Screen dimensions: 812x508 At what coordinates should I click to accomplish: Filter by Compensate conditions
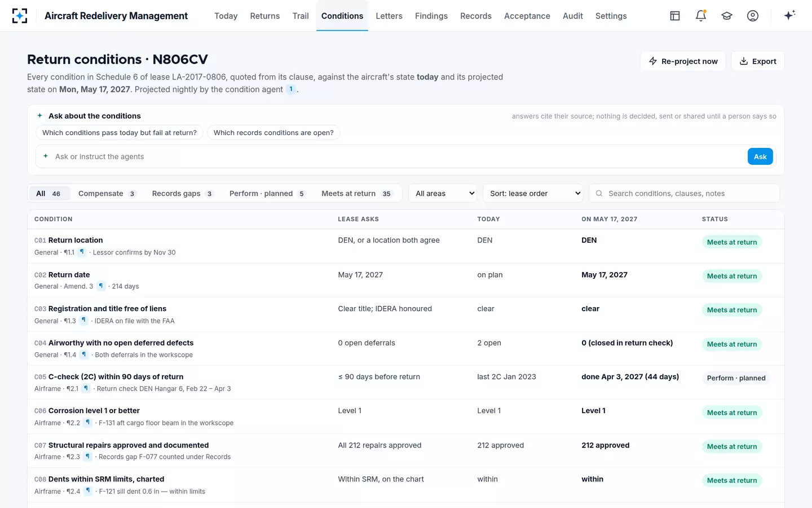click(x=107, y=193)
